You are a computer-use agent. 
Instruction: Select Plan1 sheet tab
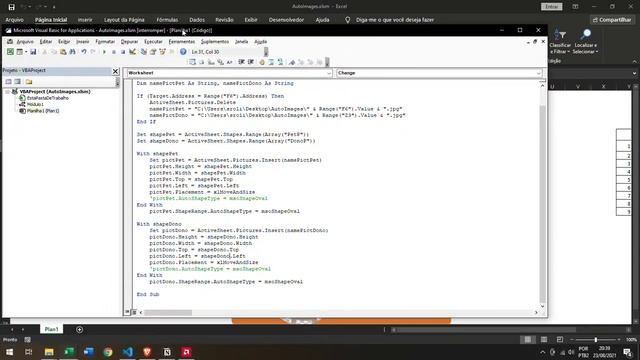pos(51,329)
